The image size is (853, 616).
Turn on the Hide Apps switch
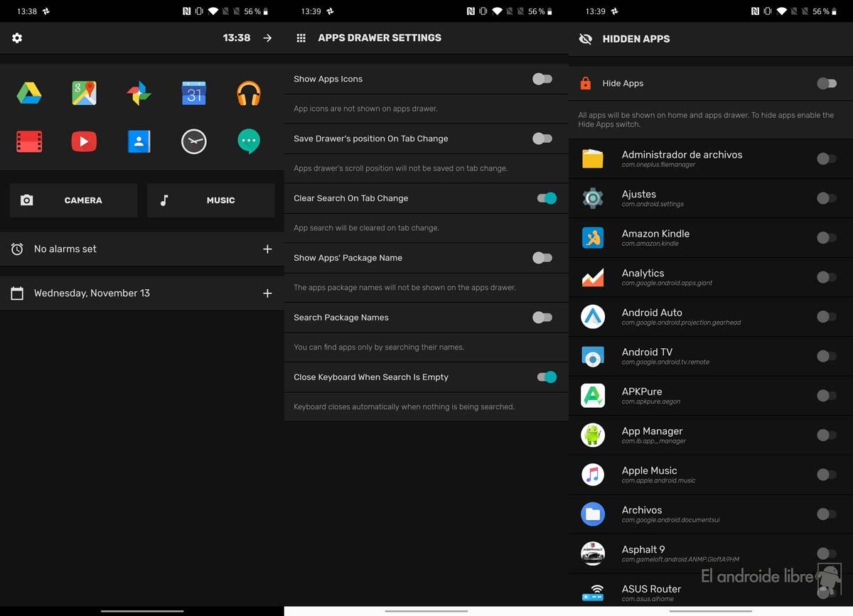827,82
